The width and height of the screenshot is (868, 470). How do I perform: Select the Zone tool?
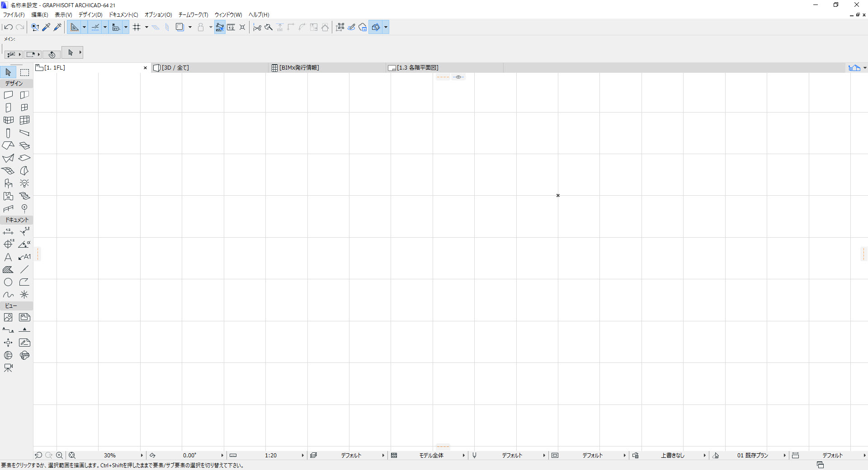pos(8,196)
